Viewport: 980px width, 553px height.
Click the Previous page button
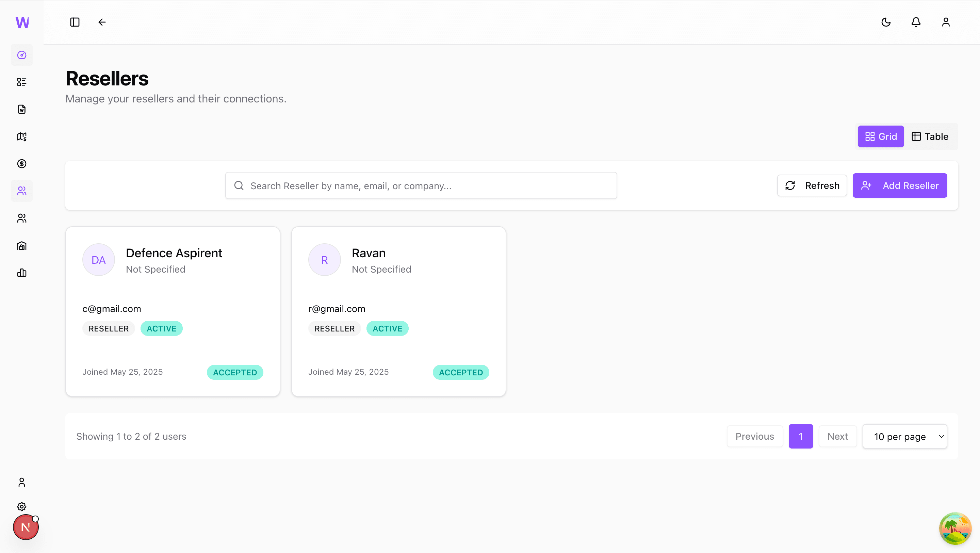point(755,436)
